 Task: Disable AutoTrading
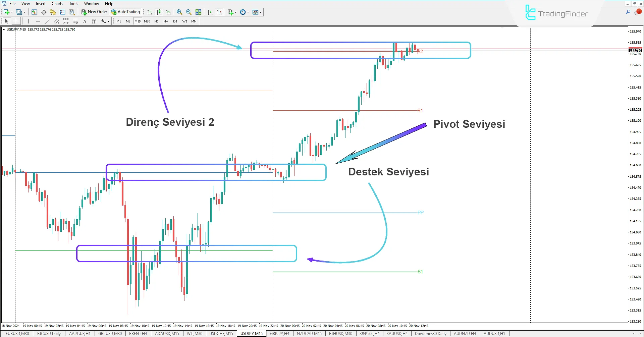coord(125,12)
